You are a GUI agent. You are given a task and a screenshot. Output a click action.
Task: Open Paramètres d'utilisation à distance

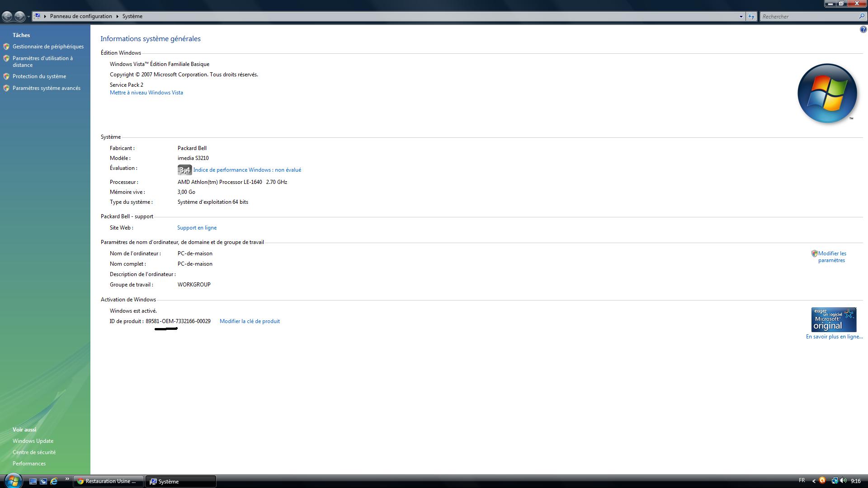tap(42, 61)
